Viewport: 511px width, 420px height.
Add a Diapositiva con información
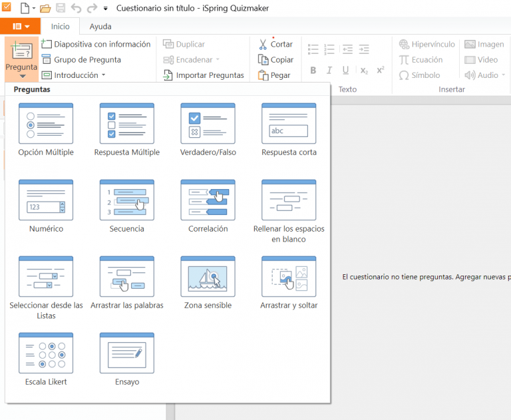(96, 44)
